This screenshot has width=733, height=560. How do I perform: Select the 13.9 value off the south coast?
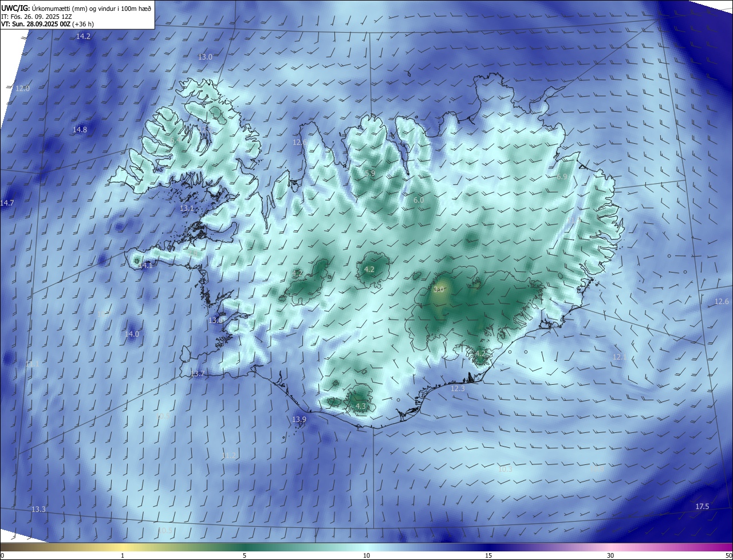[x=299, y=419]
